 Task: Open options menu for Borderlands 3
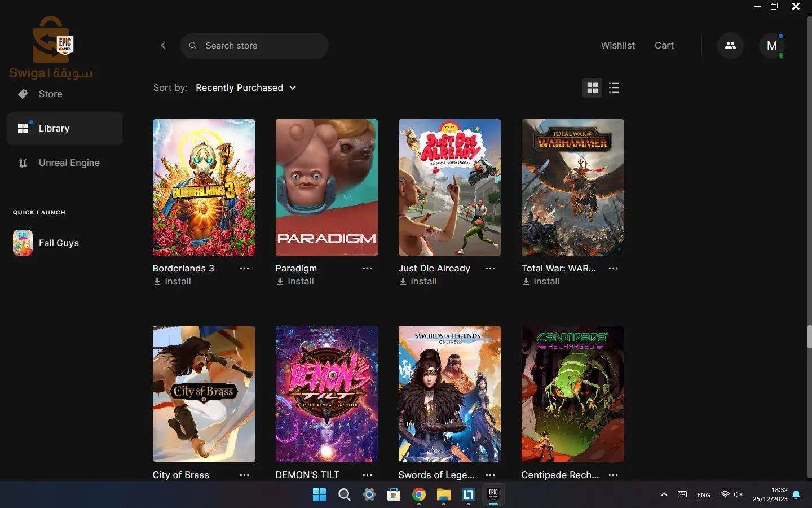tap(244, 269)
